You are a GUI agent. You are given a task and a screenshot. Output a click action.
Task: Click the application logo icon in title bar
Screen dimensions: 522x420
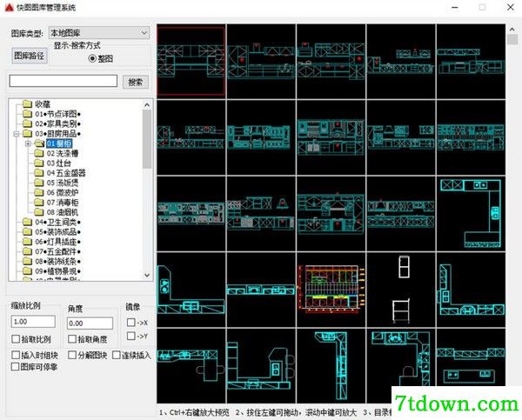9,7
